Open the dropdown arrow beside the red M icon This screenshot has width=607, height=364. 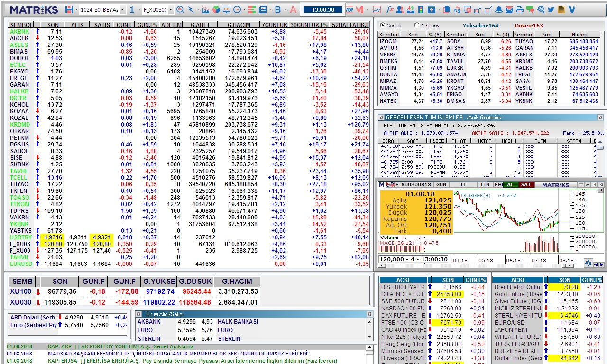point(367,9)
